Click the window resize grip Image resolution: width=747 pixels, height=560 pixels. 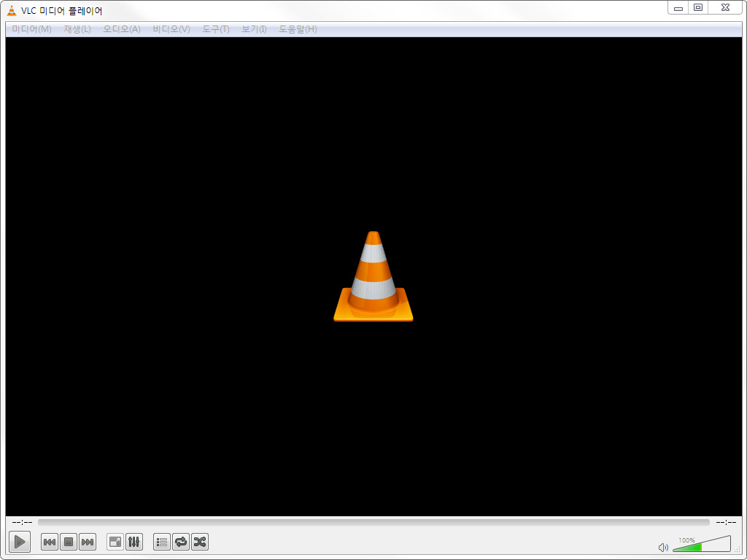[x=738, y=549]
